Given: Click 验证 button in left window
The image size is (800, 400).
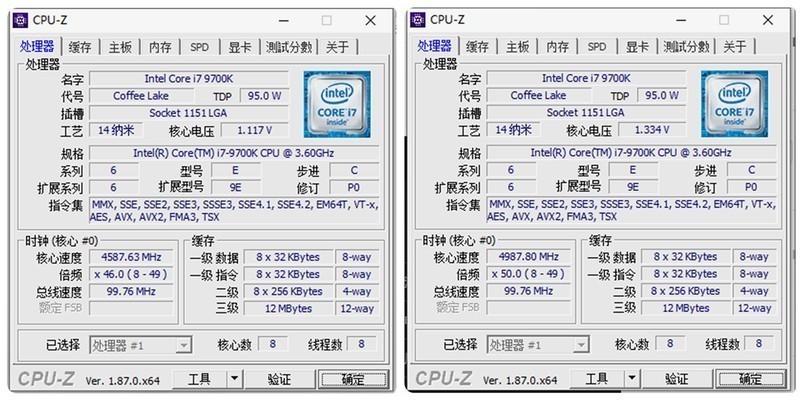Looking at the screenshot, I should (x=280, y=379).
